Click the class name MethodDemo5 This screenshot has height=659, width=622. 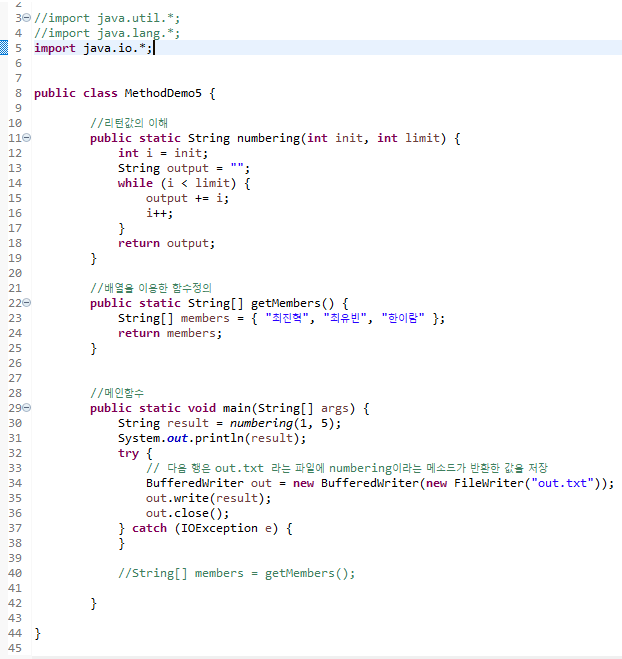point(163,93)
